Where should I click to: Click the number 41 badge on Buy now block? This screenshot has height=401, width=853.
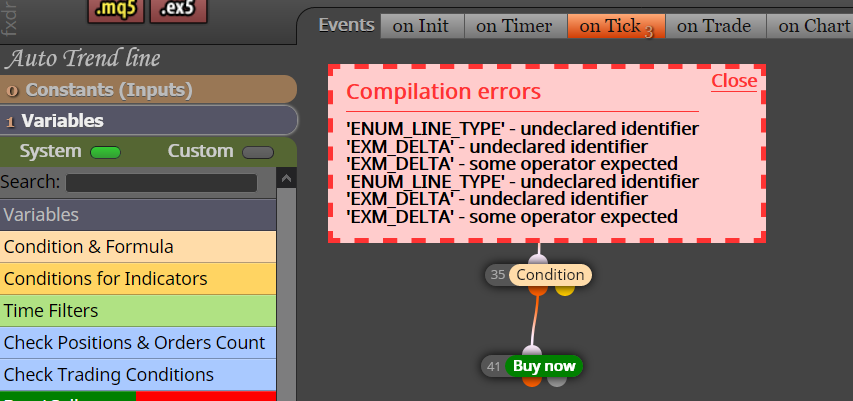(x=493, y=367)
